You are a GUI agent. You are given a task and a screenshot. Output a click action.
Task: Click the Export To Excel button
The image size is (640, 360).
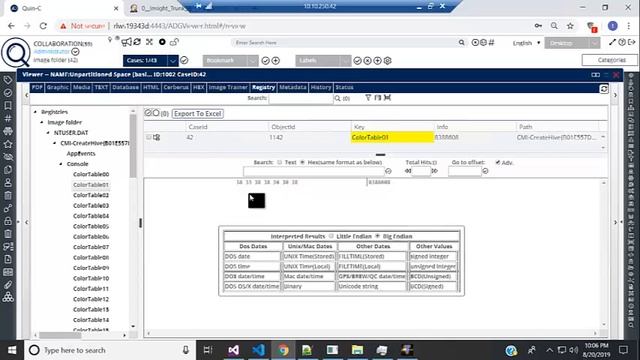click(198, 114)
